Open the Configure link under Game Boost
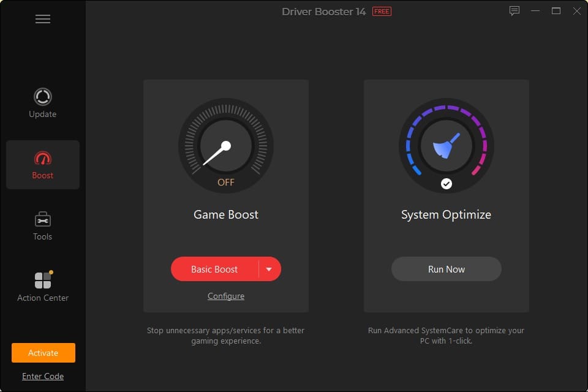 (226, 296)
